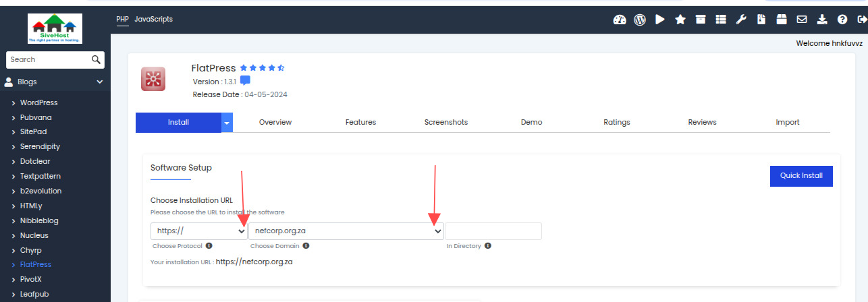Open the ratings star icon in top bar
The width and height of the screenshot is (868, 302).
click(680, 20)
